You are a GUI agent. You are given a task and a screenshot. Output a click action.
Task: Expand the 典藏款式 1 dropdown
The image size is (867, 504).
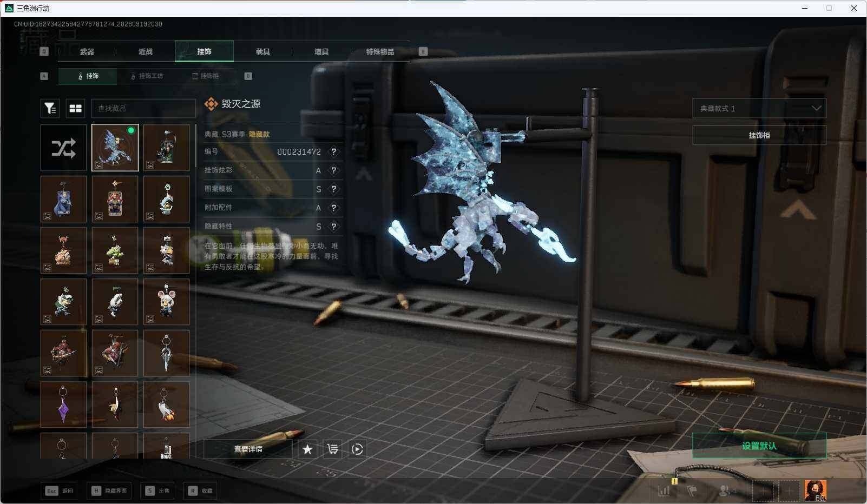point(759,108)
